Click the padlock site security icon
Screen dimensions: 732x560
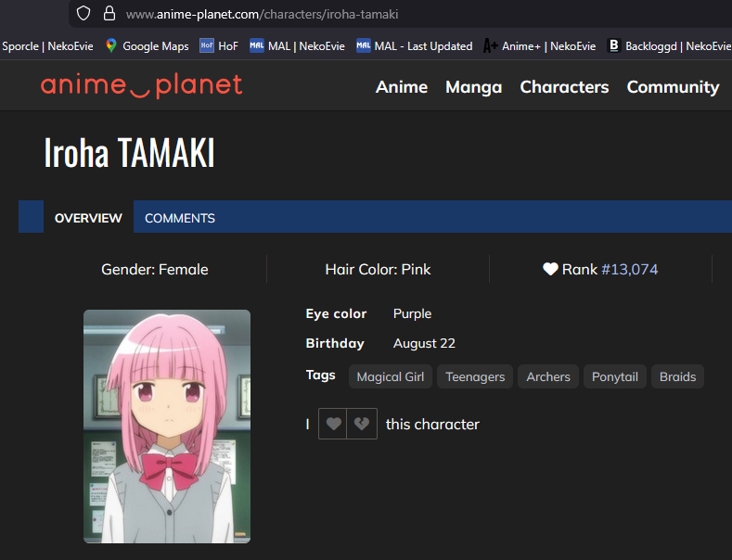(x=109, y=13)
